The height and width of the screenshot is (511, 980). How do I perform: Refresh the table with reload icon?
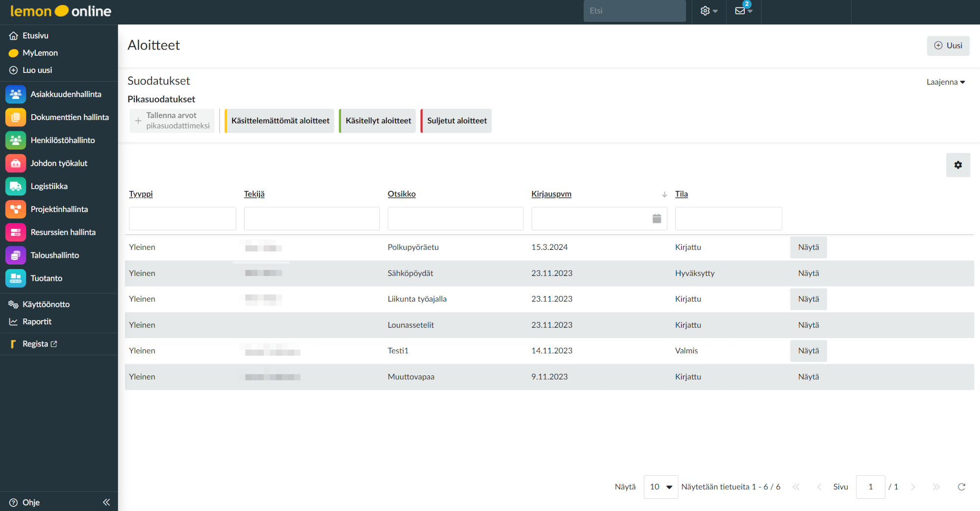(x=961, y=487)
